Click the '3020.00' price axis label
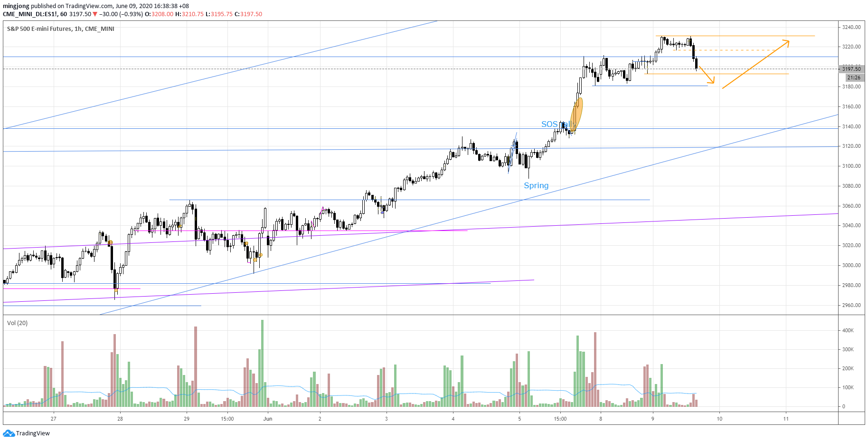The image size is (868, 442). pyautogui.click(x=851, y=246)
